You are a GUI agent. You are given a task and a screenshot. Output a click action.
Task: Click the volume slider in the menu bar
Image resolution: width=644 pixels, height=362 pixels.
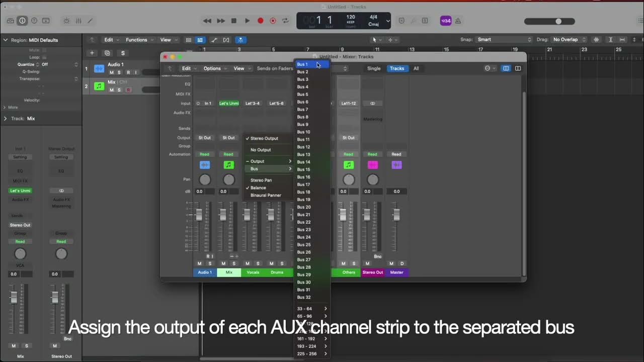click(x=557, y=21)
